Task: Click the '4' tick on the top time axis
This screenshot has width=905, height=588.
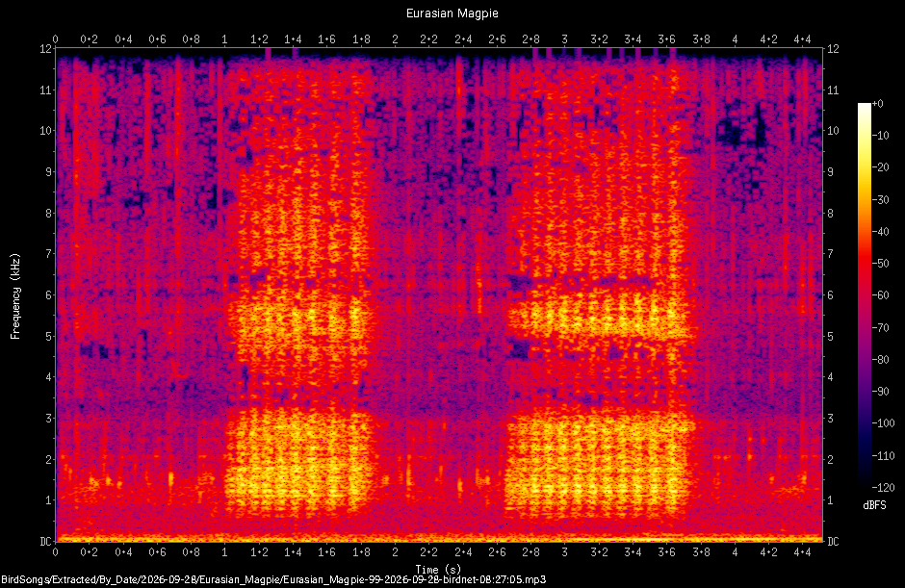Action: click(735, 39)
